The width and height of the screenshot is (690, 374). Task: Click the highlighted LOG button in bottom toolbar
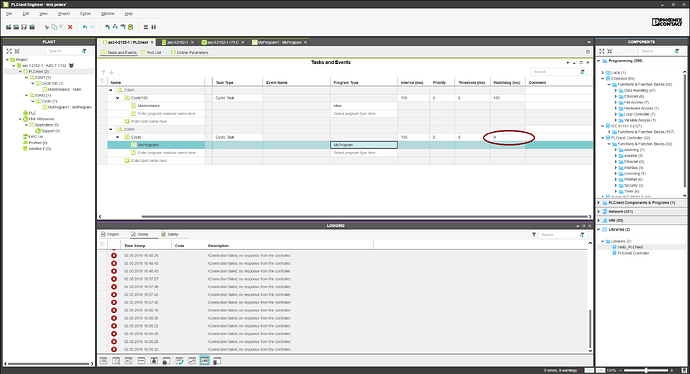205,360
